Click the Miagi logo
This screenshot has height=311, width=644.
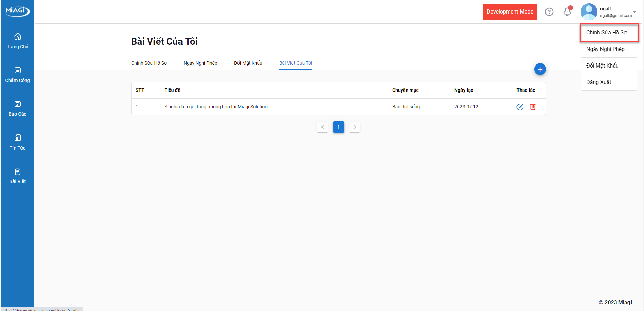(18, 11)
